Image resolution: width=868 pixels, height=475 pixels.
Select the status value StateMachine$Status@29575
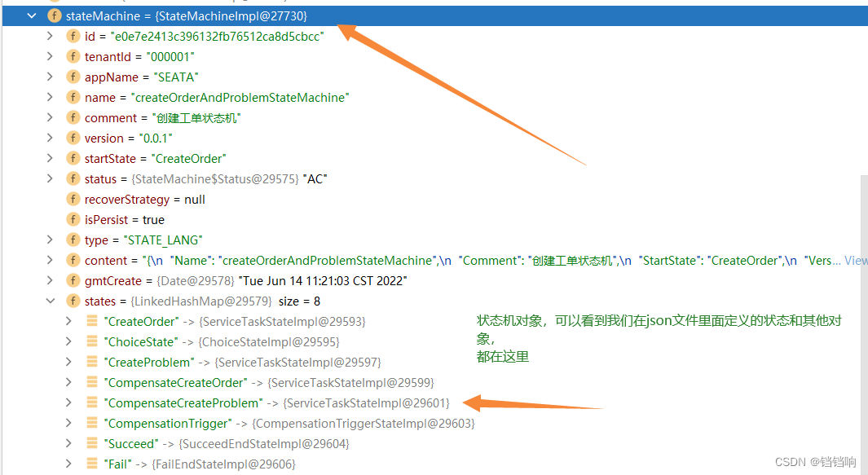[x=215, y=178]
